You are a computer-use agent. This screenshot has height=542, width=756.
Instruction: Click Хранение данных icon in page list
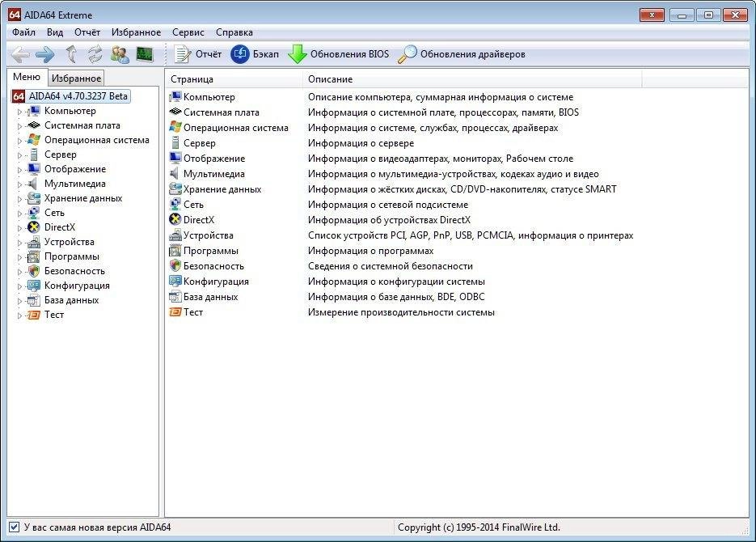175,189
